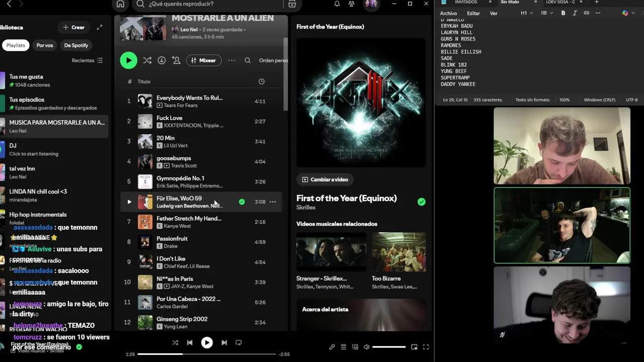Open Tus me gusta playlist
644x362 pixels.
[54, 80]
